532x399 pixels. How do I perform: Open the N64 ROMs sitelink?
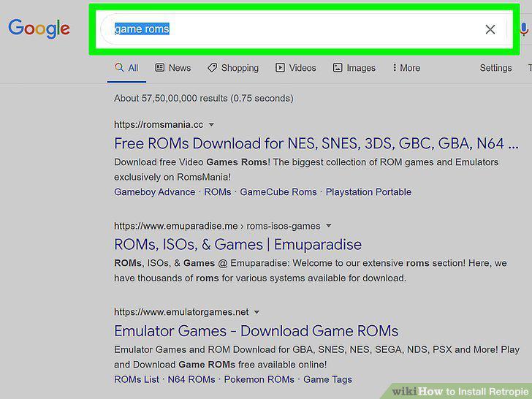click(191, 379)
